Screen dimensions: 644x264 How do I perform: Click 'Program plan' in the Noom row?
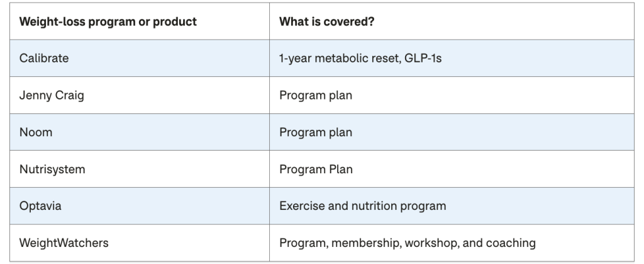[x=316, y=132]
